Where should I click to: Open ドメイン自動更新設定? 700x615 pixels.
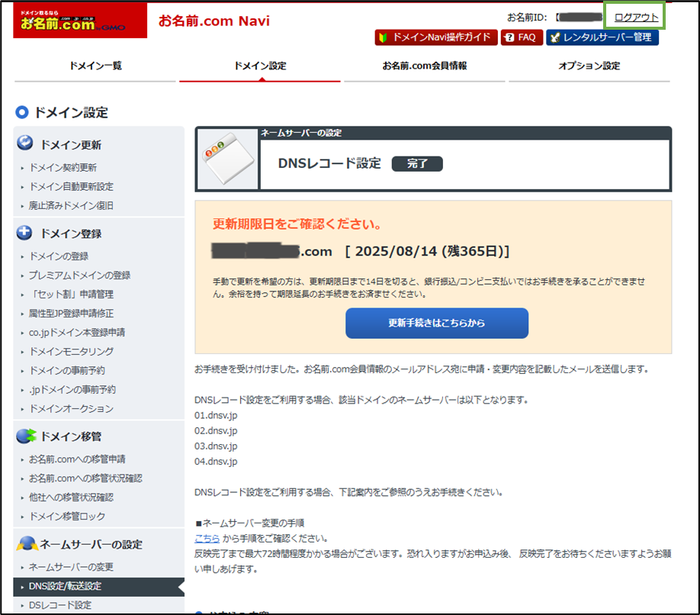pos(72,187)
